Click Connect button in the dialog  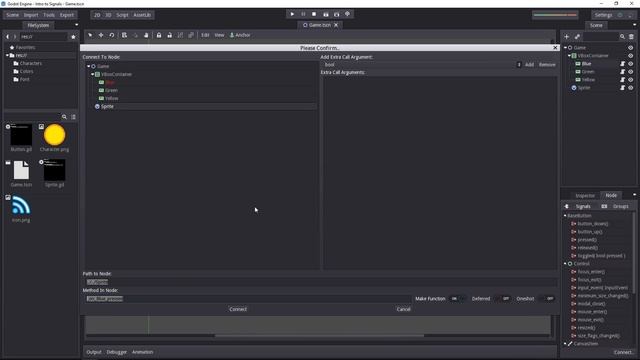point(238,309)
